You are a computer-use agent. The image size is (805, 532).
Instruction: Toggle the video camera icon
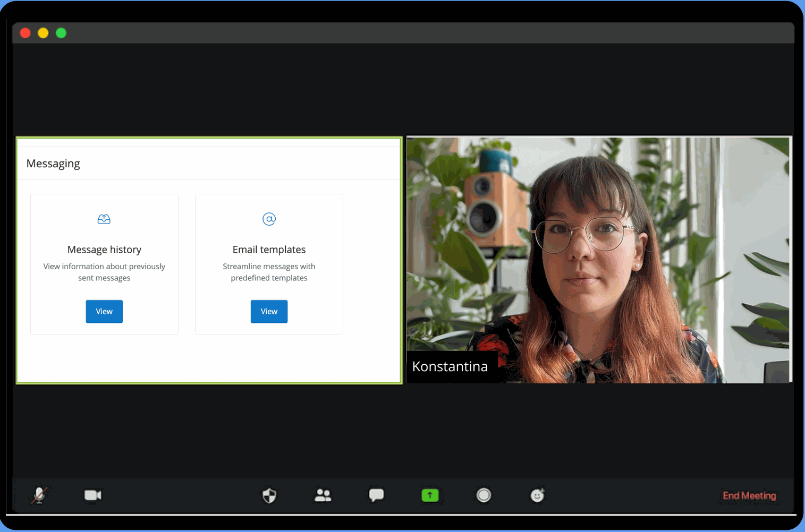(93, 495)
